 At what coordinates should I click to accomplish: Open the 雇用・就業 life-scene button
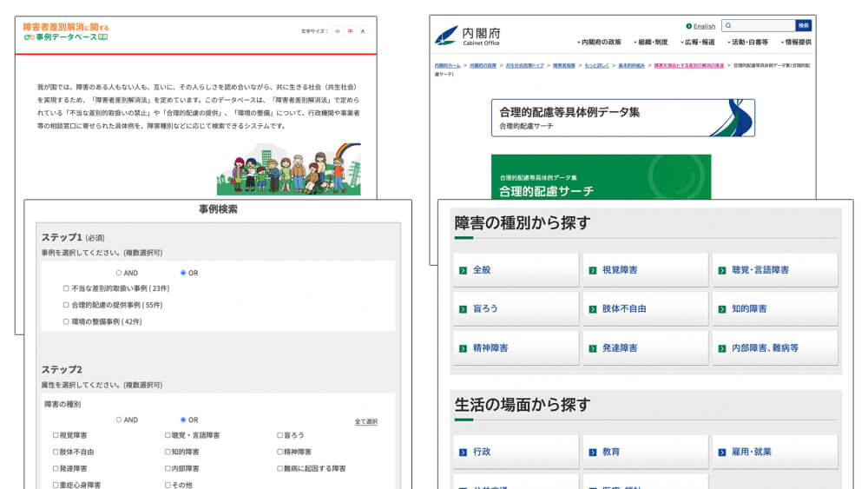(774, 453)
